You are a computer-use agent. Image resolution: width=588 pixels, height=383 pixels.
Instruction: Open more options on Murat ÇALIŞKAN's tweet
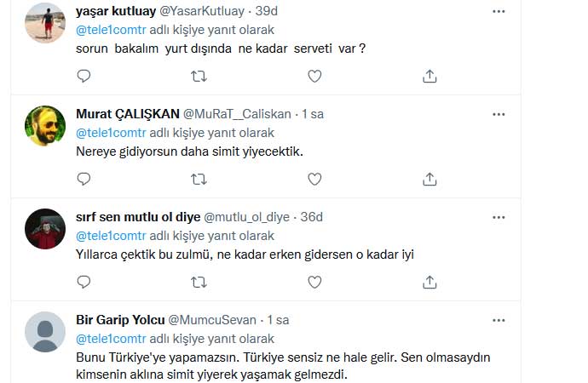tap(499, 114)
